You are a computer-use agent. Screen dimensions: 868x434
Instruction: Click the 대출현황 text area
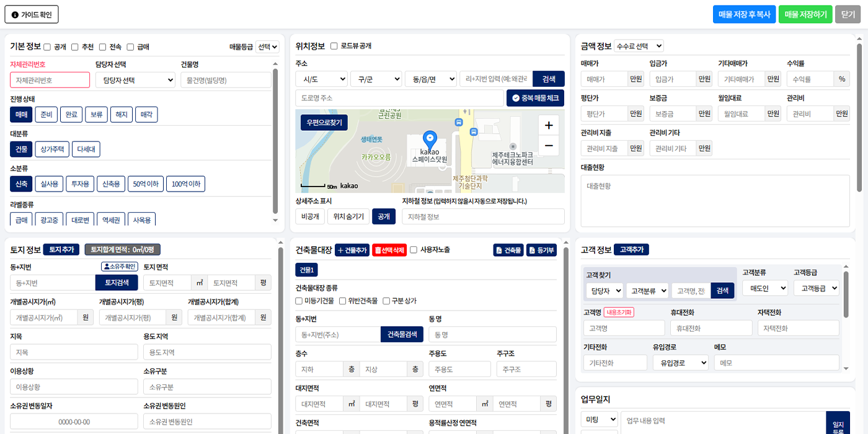tap(715, 200)
